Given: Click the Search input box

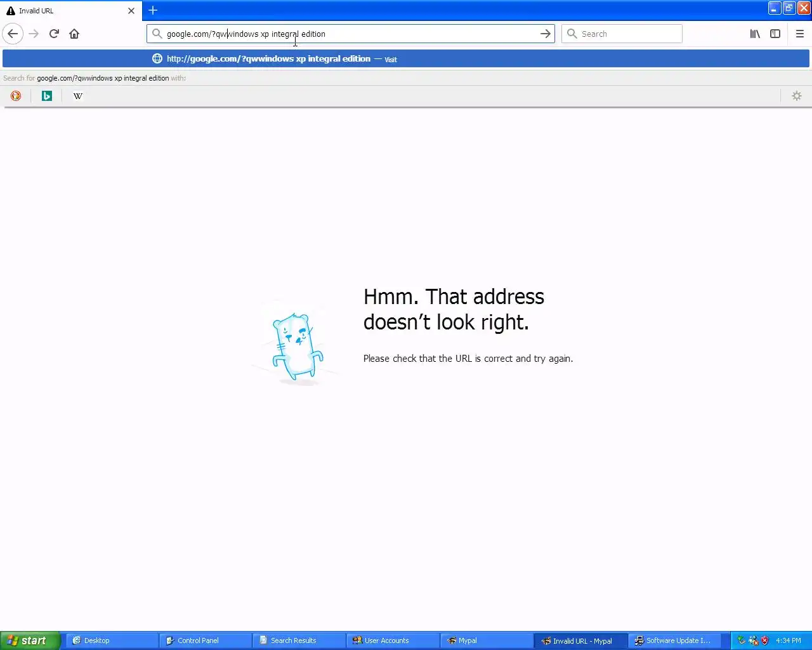Looking at the screenshot, I should [622, 34].
